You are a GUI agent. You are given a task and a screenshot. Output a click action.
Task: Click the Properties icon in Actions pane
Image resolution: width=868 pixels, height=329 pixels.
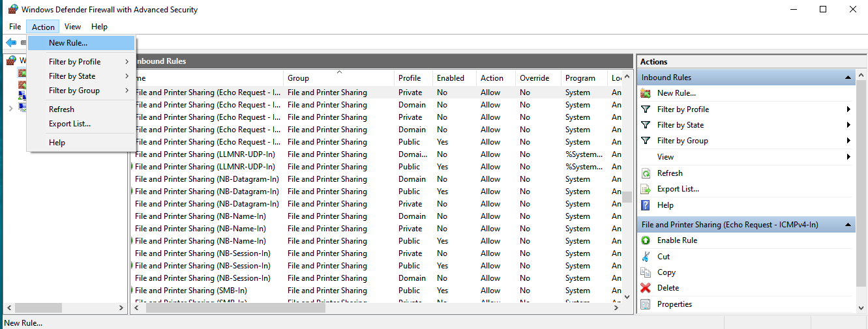(x=646, y=304)
